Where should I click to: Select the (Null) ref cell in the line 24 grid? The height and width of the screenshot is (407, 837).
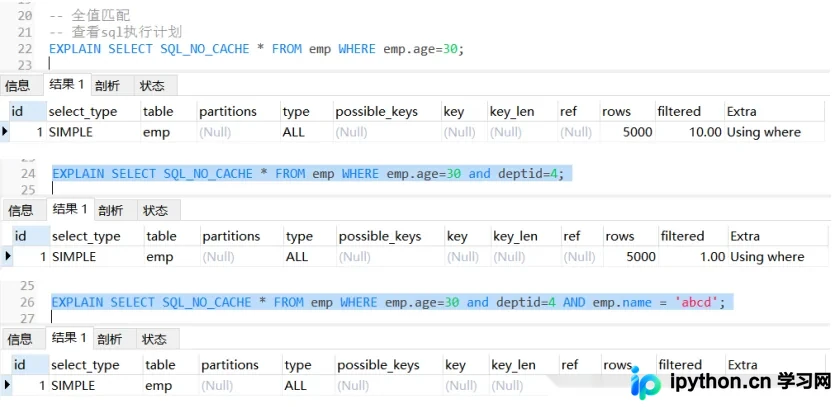pyautogui.click(x=581, y=256)
